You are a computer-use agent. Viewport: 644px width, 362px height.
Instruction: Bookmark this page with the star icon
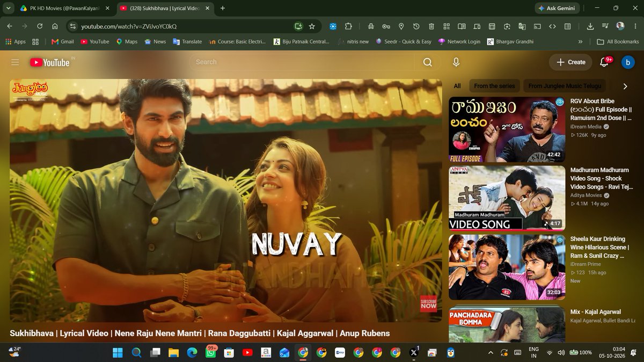click(312, 26)
